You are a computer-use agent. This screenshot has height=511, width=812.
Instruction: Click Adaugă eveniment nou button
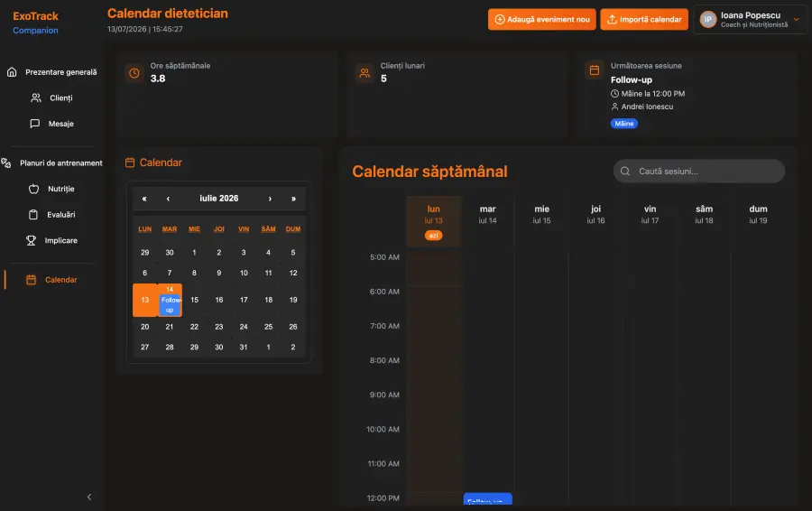coord(541,20)
